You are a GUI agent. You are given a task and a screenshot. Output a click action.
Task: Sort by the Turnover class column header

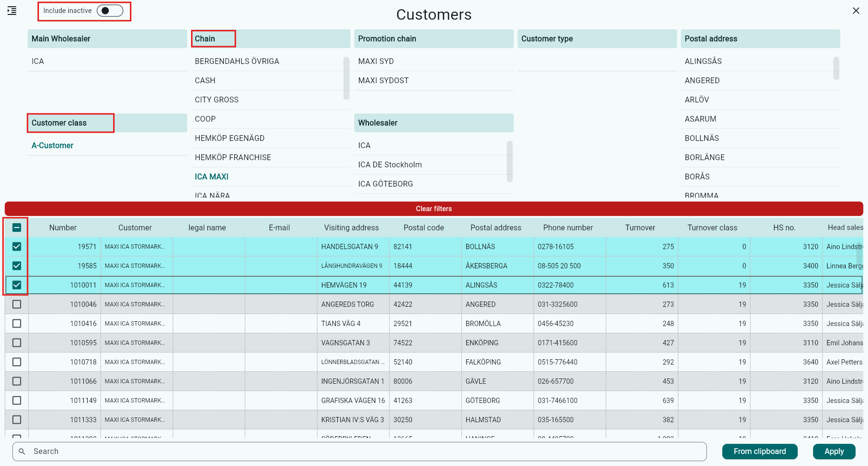(713, 228)
